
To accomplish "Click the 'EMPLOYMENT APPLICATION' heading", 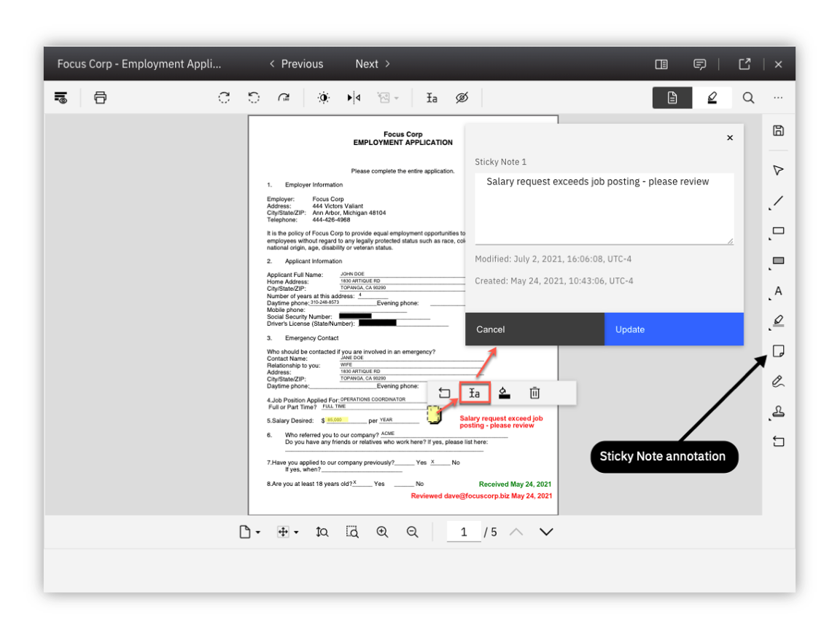I will click(402, 143).
